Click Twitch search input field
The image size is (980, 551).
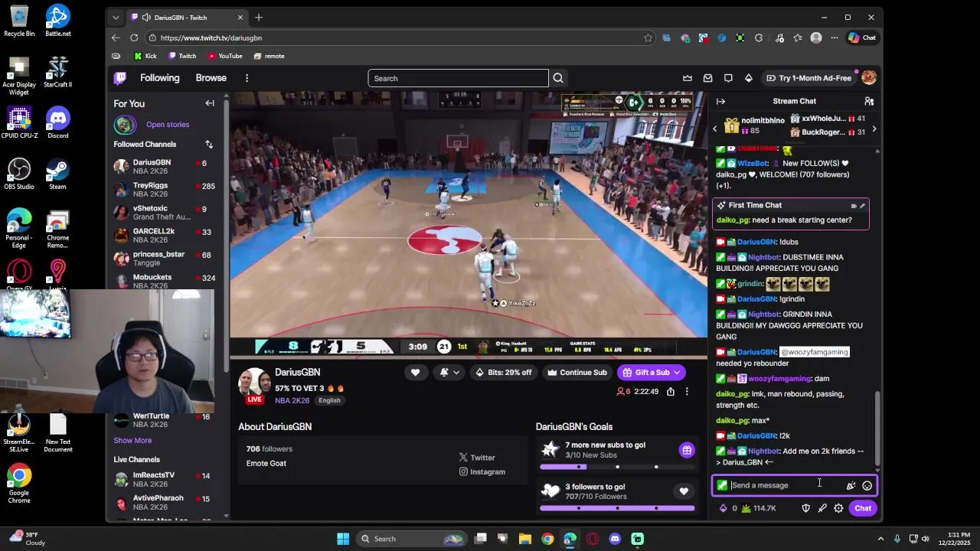(458, 78)
